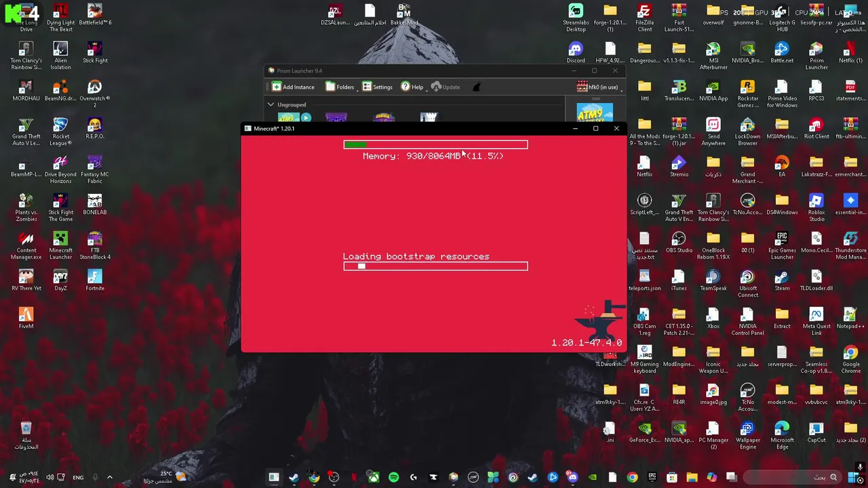Viewport: 868px width, 488px height.
Task: Select the Notepad++ desktop icon
Action: (x=850, y=319)
